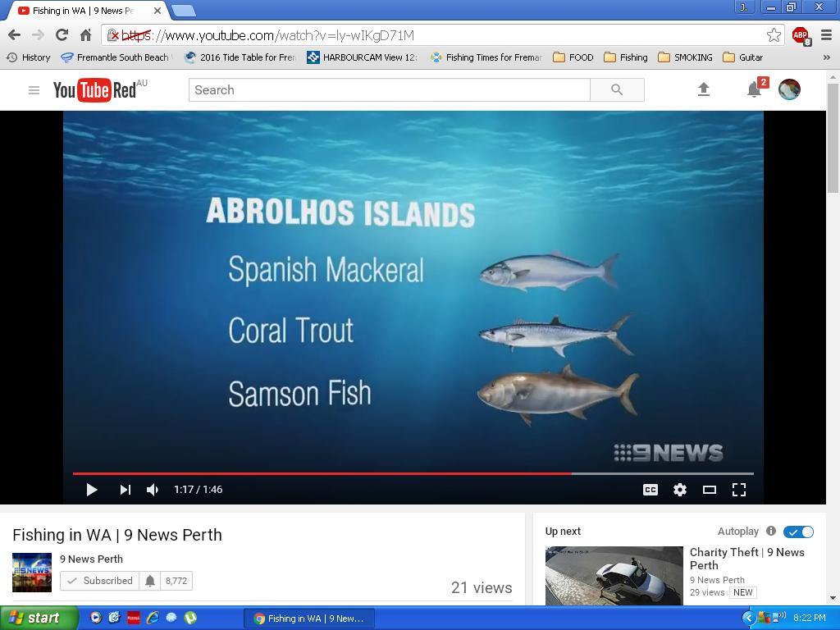Open video settings gear
Image resolution: width=840 pixels, height=630 pixels.
tap(680, 490)
